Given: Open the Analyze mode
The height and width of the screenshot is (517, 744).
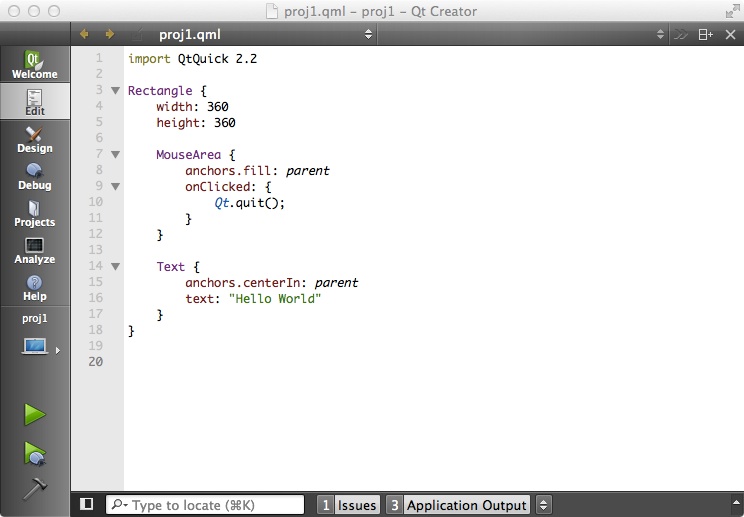Looking at the screenshot, I should coord(35,250).
